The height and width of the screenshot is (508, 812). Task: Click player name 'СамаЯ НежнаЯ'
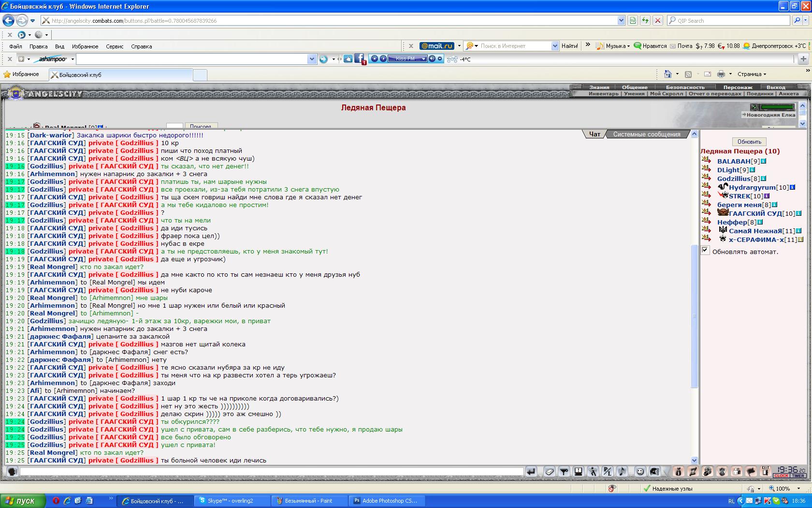pyautogui.click(x=755, y=231)
